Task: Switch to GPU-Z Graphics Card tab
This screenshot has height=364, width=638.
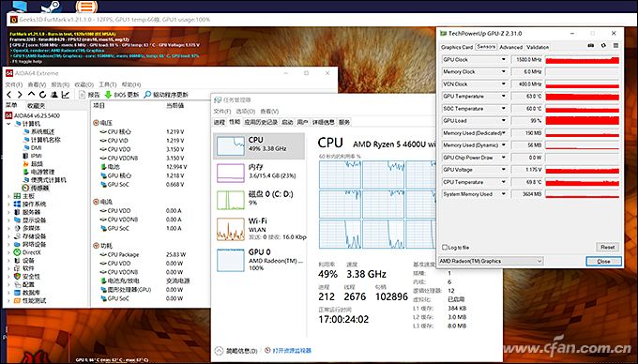Action: coord(457,47)
